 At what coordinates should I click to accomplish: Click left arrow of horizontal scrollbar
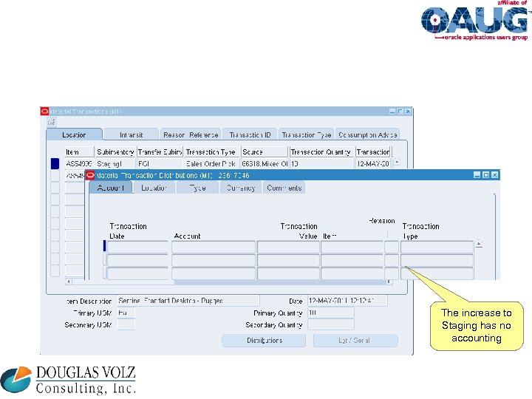point(69,282)
